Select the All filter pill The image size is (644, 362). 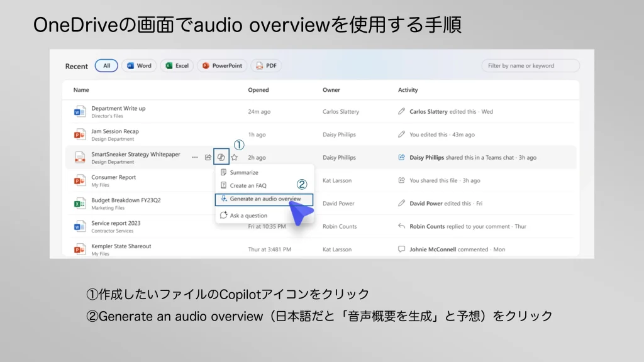coord(106,65)
